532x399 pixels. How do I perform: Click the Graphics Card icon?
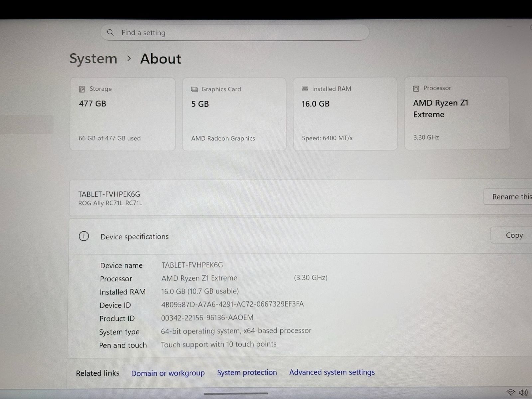coord(194,89)
